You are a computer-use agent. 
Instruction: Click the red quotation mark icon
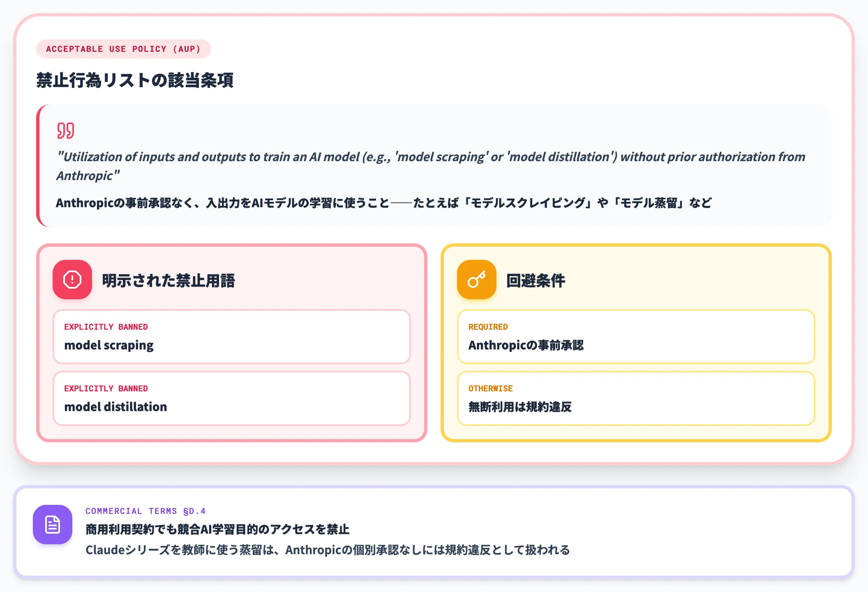(x=66, y=131)
